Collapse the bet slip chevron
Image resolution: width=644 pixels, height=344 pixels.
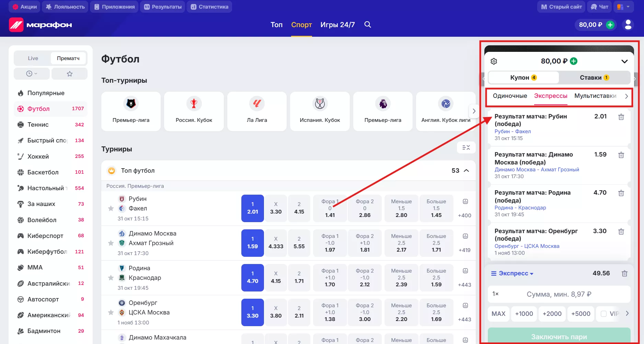624,61
